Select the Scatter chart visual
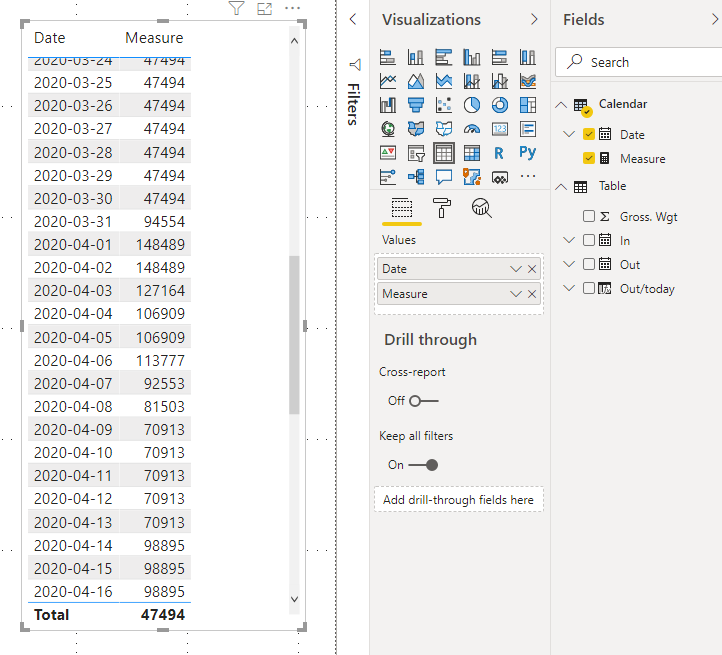Screen dimensions: 722x655 point(444,105)
